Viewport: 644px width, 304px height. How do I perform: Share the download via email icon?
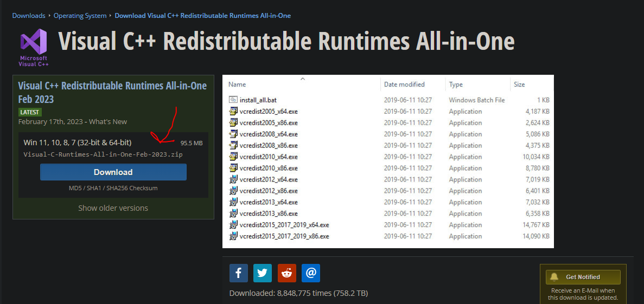[x=311, y=273]
